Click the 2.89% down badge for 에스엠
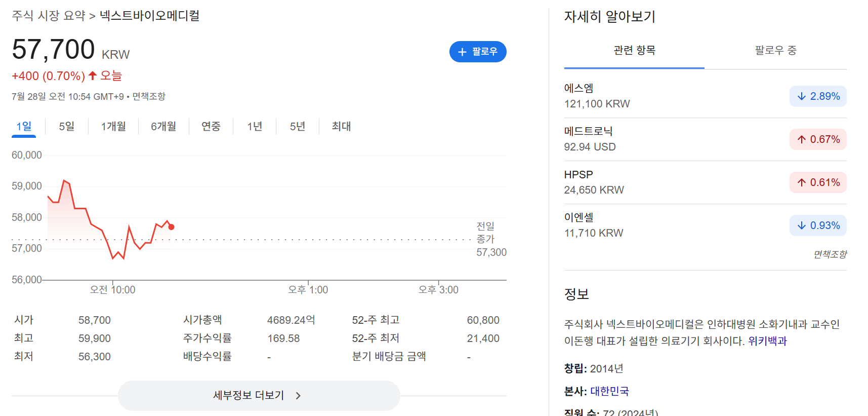This screenshot has height=416, width=868. click(818, 96)
